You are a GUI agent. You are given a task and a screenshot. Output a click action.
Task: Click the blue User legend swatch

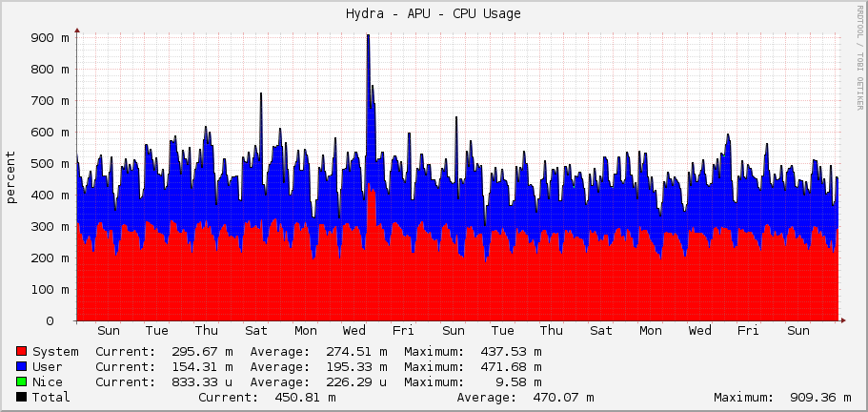[x=22, y=366]
